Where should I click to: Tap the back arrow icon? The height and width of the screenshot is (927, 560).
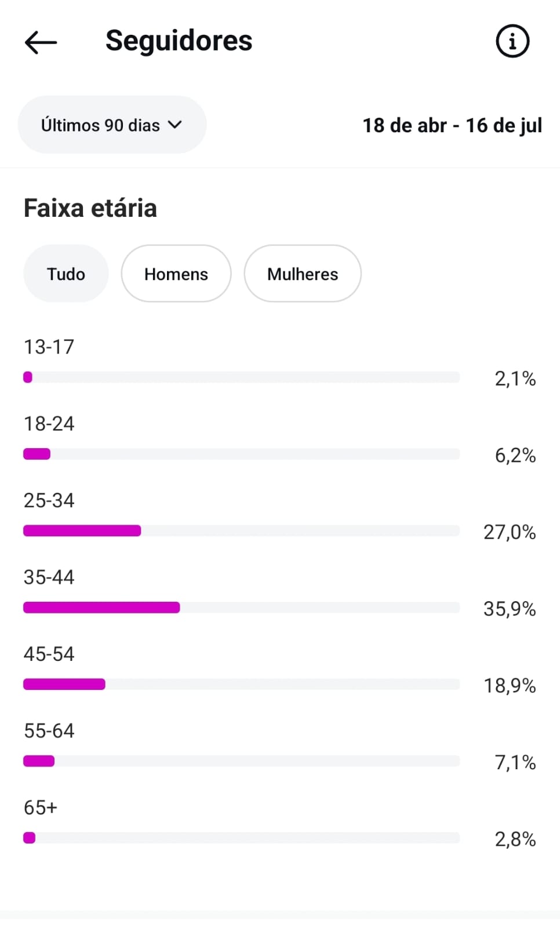click(x=41, y=42)
